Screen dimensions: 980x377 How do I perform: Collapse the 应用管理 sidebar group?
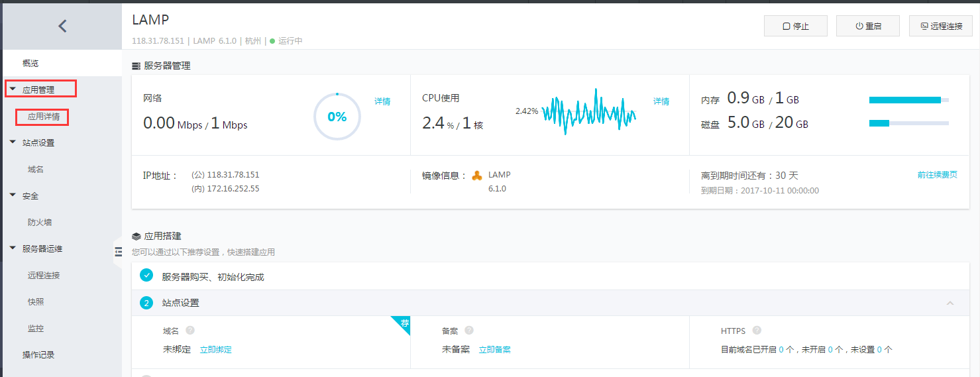point(13,89)
